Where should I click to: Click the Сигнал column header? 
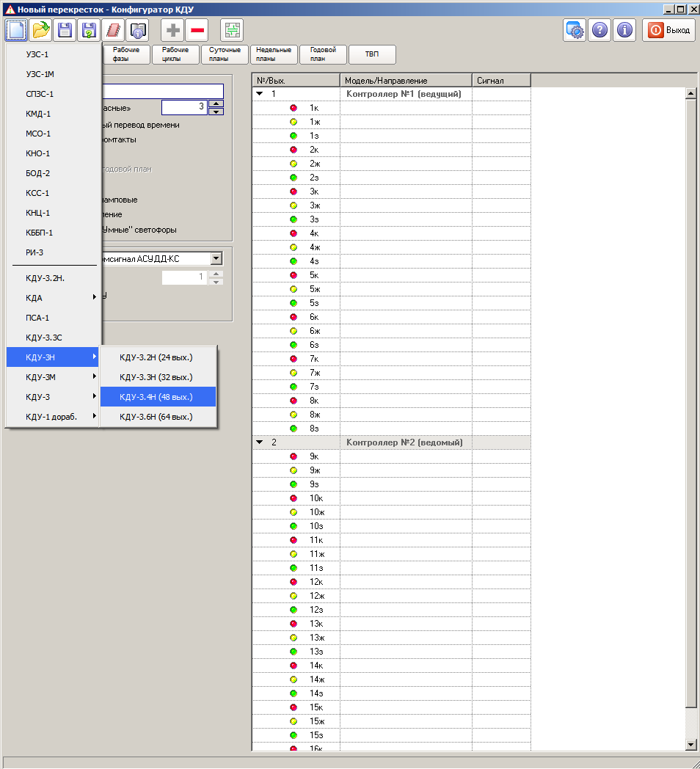[x=501, y=81]
